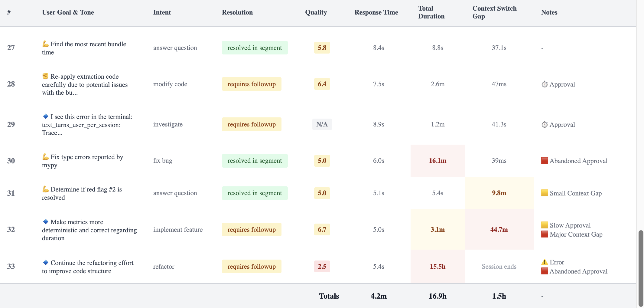
Task: Click the red Abandoned Approval icon in row 30
Action: coord(545,161)
